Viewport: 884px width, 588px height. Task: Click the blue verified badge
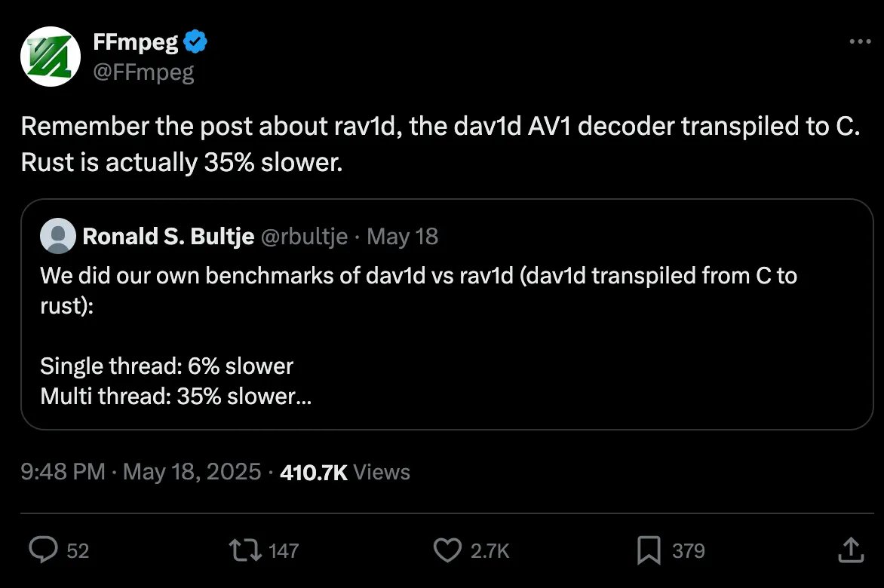[197, 42]
